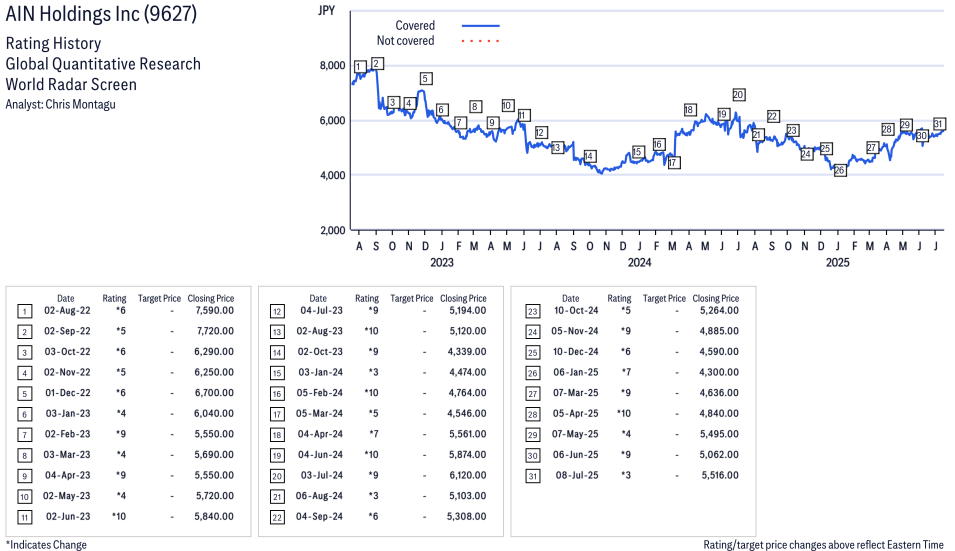Click chart marker 26 near the 2025 low
The height and width of the screenshot is (551, 955).
tap(839, 170)
